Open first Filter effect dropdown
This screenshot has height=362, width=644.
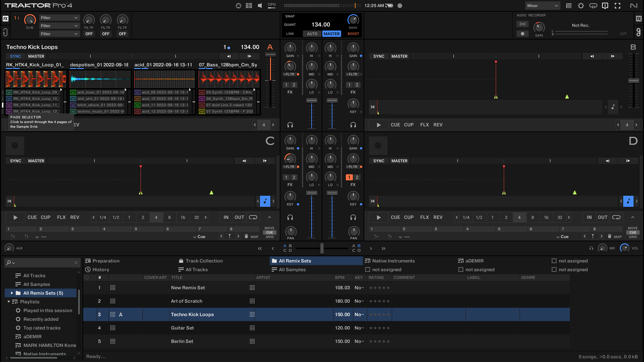point(59,18)
